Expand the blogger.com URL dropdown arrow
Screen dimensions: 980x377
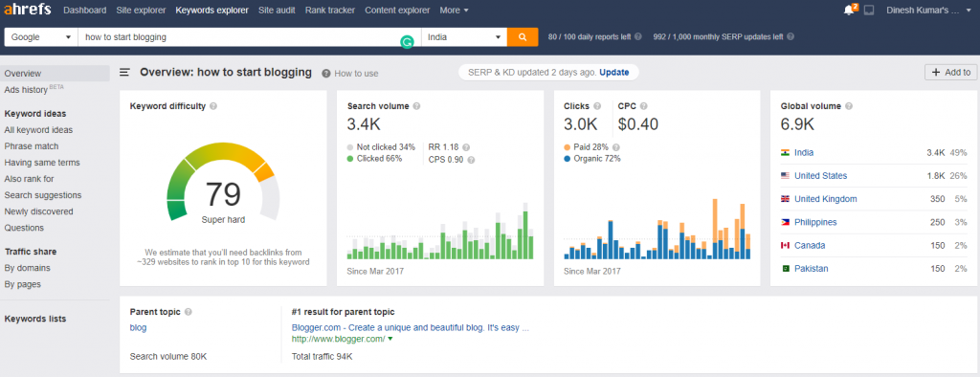click(390, 339)
